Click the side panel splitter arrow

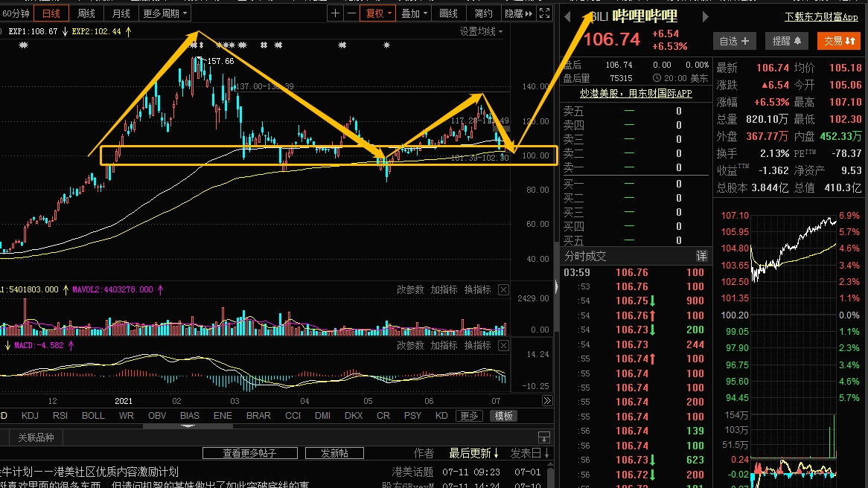point(556,286)
